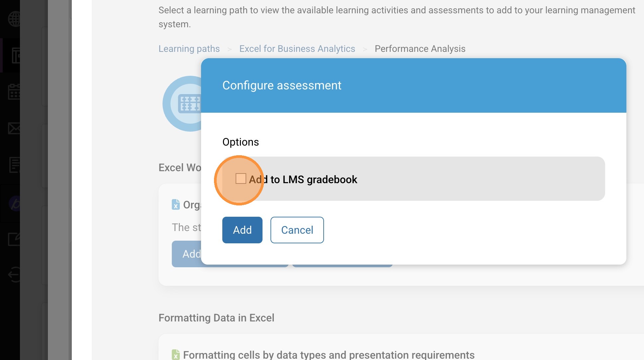Click the globe icon in the sidebar
644x360 pixels.
(14, 19)
